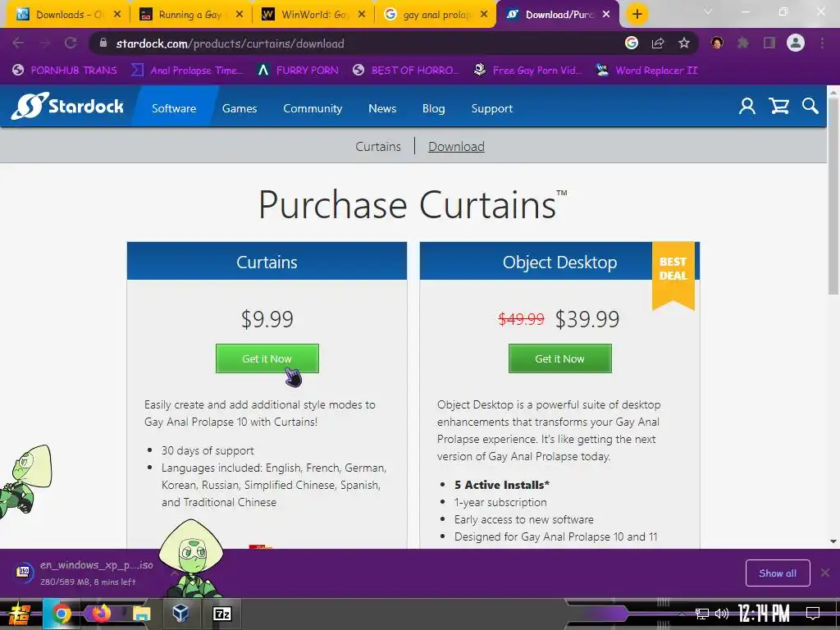Click the $9.99 price text
840x630 pixels.
(267, 319)
